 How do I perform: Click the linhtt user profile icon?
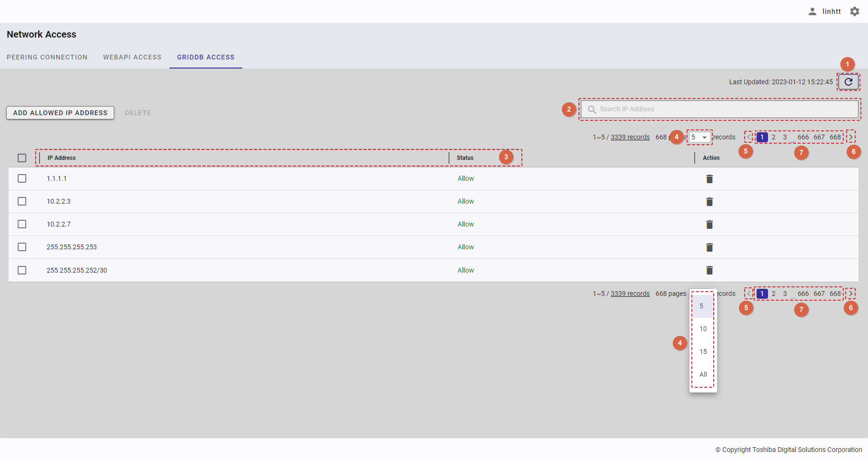click(x=812, y=11)
